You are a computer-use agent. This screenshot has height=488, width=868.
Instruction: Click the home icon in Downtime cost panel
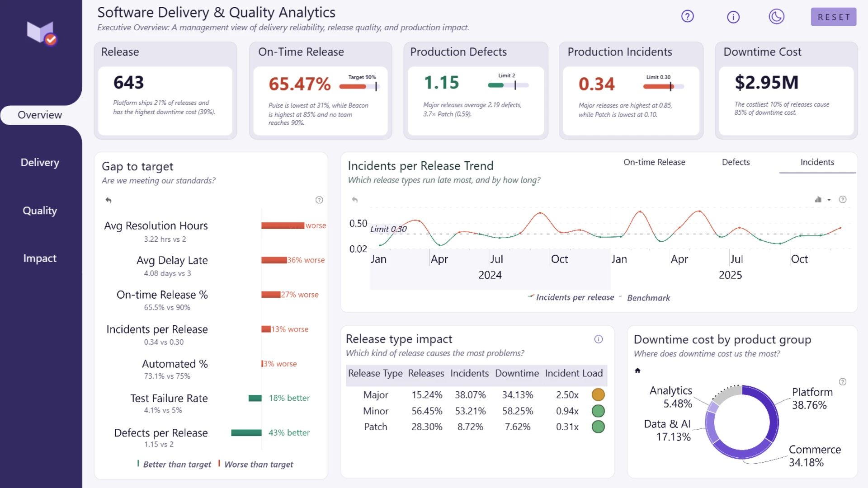(637, 371)
